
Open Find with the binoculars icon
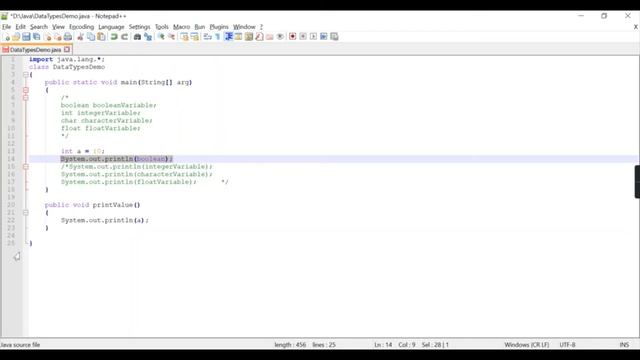tap(137, 37)
